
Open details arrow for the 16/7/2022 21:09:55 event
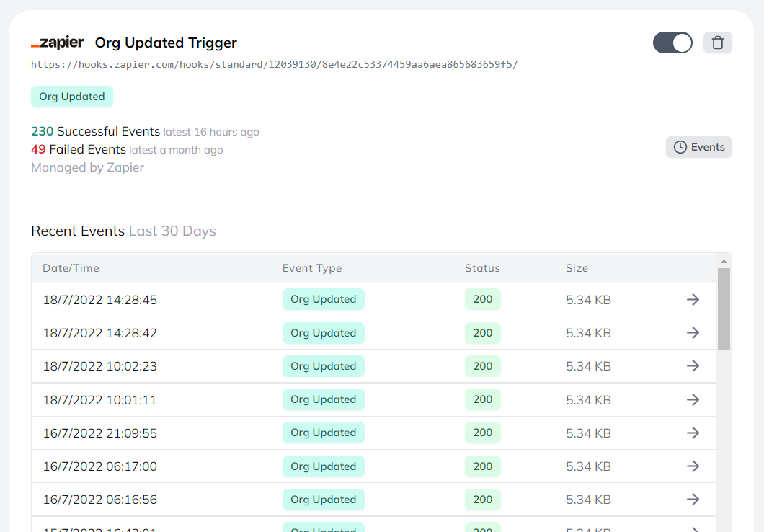coord(693,433)
